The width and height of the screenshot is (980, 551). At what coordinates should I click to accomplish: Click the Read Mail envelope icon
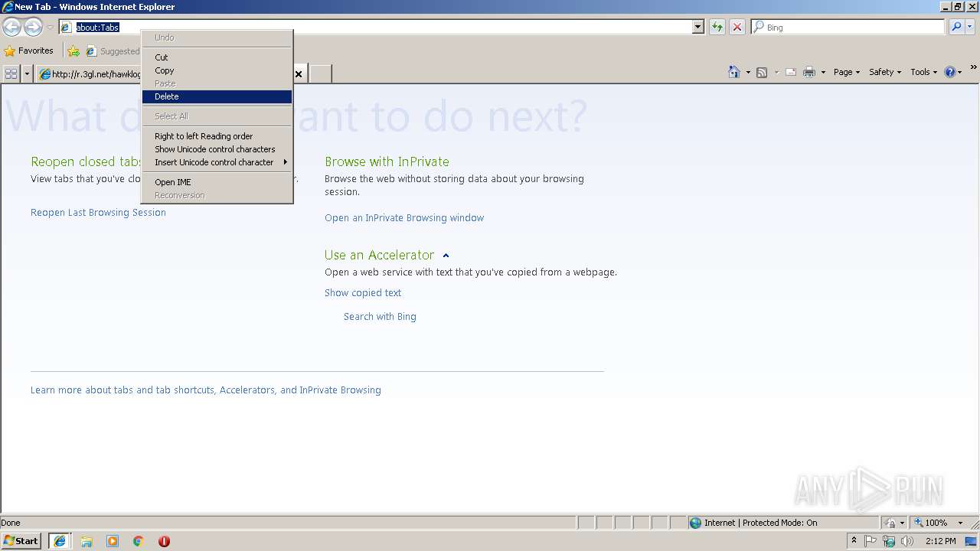[x=791, y=72]
